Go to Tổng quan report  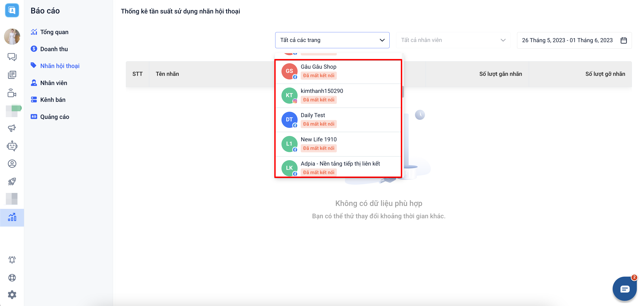click(x=54, y=32)
